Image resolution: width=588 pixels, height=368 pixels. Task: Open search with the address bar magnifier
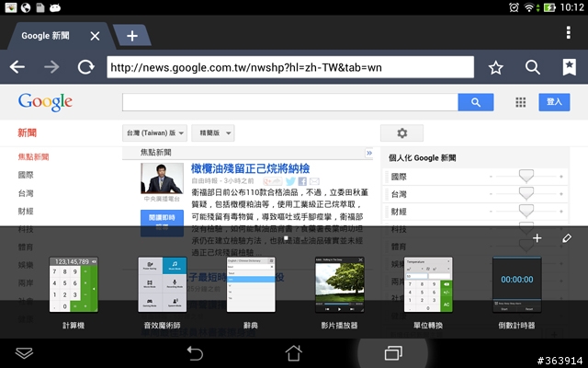[x=533, y=67]
